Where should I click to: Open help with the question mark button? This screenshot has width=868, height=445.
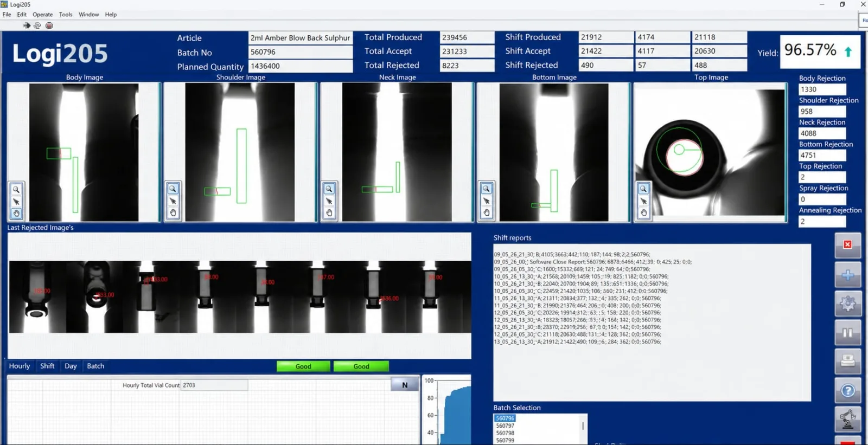coord(847,390)
